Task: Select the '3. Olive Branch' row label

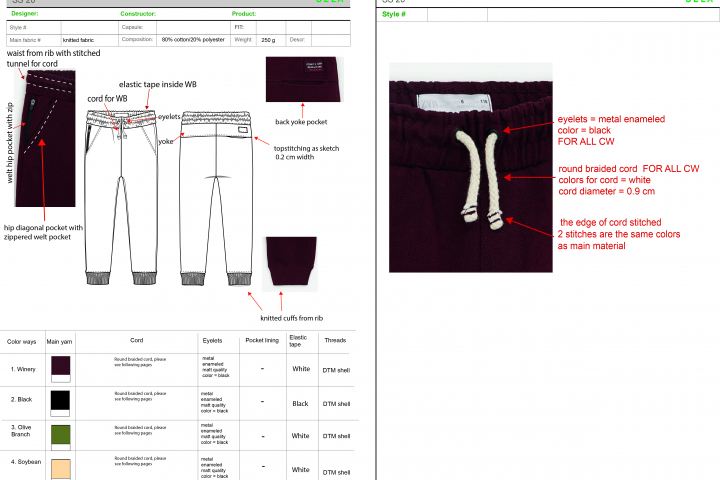Action: point(21,430)
